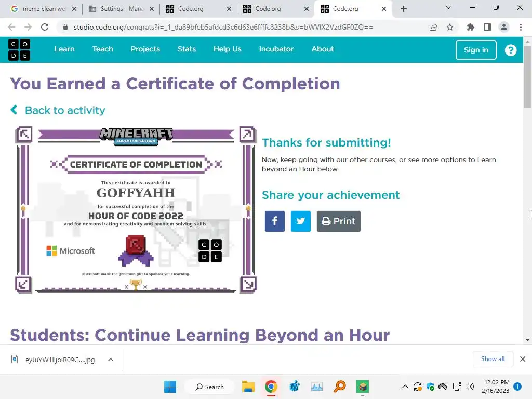532x399 pixels.
Task: Open Chrome extensions puzzle icon
Action: 470,27
